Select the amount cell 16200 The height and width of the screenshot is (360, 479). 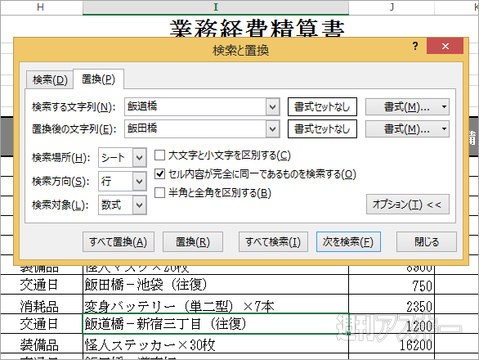point(392,344)
